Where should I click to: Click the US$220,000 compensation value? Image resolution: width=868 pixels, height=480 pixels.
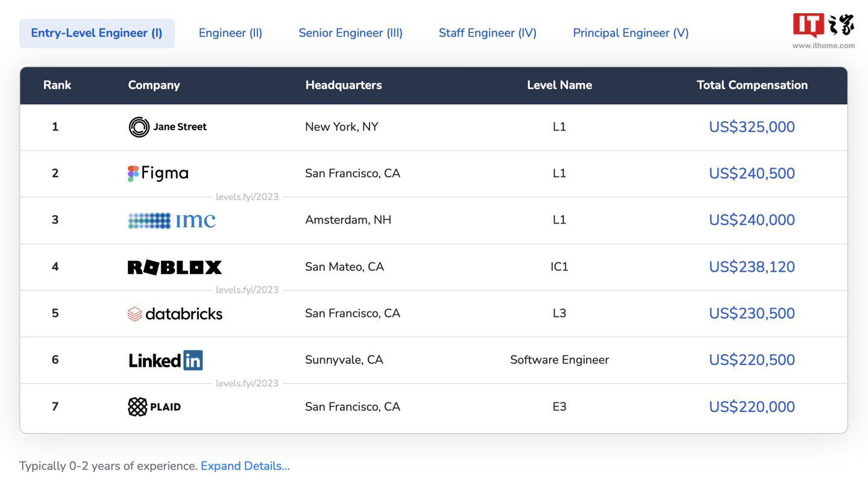tap(752, 407)
